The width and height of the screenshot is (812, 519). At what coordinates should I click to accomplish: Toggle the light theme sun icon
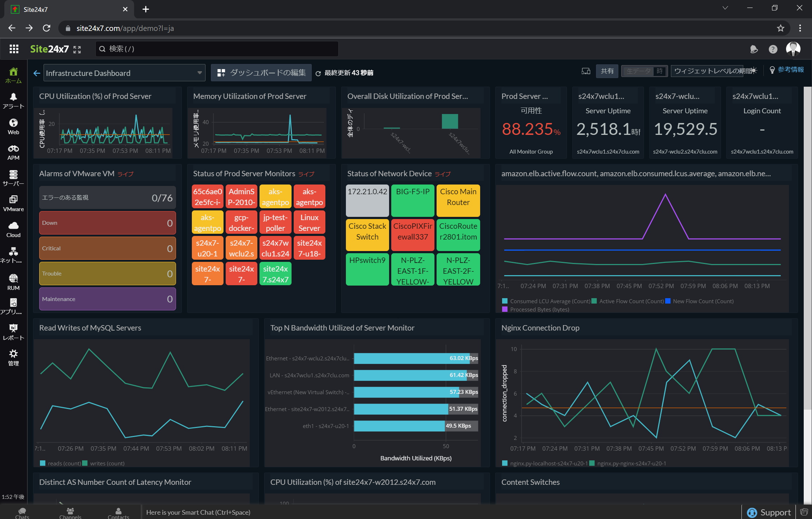click(754, 71)
